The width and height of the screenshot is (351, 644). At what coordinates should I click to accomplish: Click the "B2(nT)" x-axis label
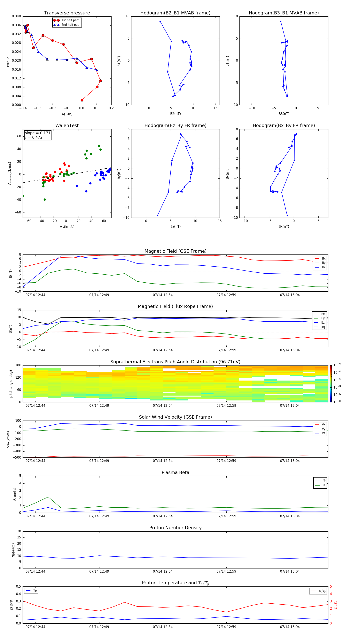pyautogui.click(x=175, y=114)
